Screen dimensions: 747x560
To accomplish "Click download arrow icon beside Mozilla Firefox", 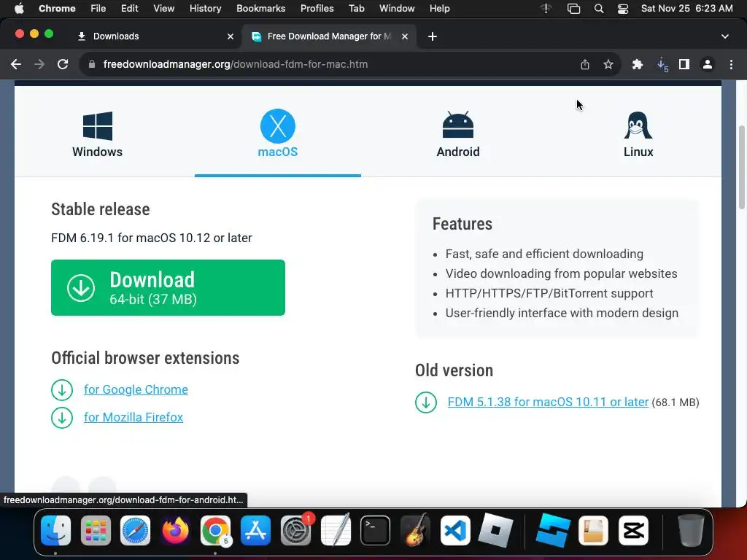I will [x=62, y=418].
